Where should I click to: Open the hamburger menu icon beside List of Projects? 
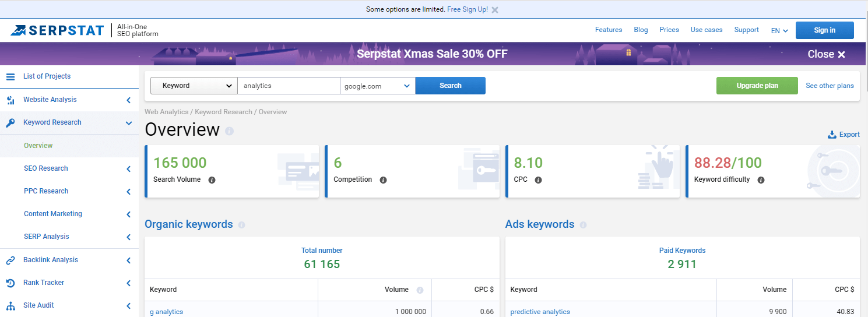point(10,76)
